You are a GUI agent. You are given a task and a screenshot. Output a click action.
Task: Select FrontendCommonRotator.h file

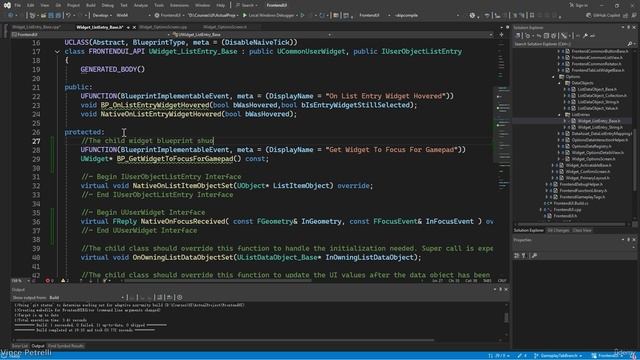click(596, 64)
